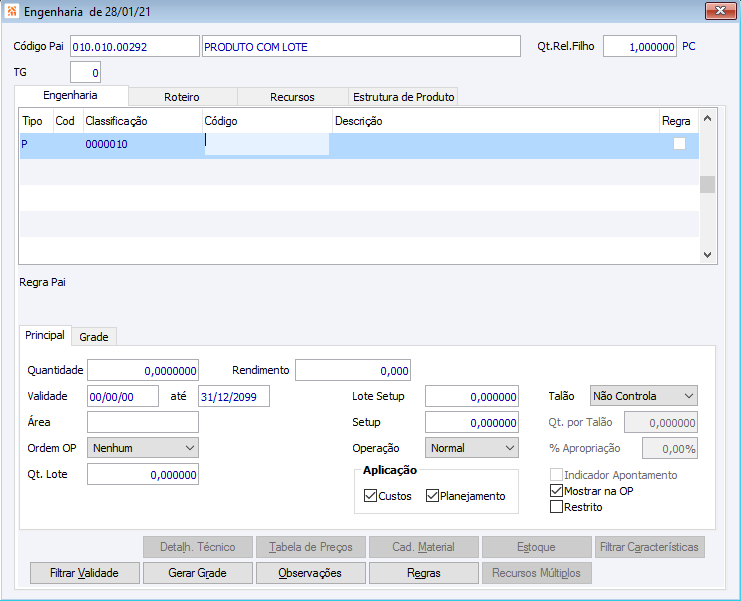This screenshot has width=741, height=601.
Task: Open Observações button
Action: pos(311,573)
